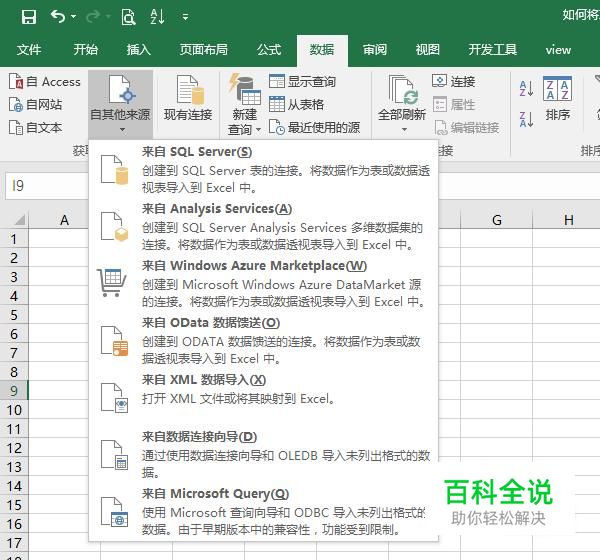The height and width of the screenshot is (560, 600).
Task: Click the 自文本 import button
Action: tap(35, 127)
